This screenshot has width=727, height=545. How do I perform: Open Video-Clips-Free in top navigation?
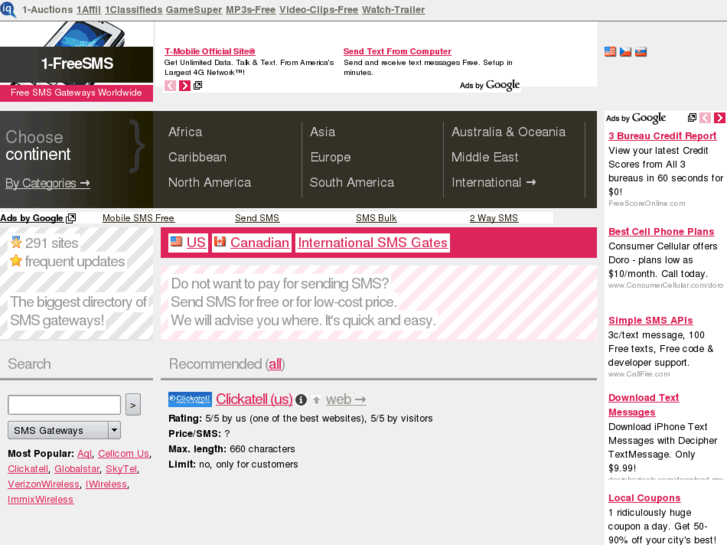pyautogui.click(x=319, y=10)
